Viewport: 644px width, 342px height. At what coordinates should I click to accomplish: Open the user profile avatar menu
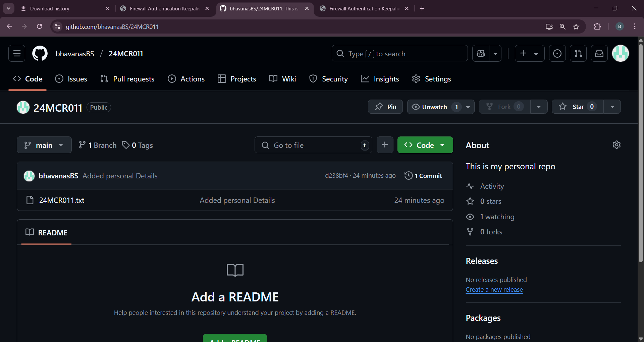pyautogui.click(x=621, y=53)
